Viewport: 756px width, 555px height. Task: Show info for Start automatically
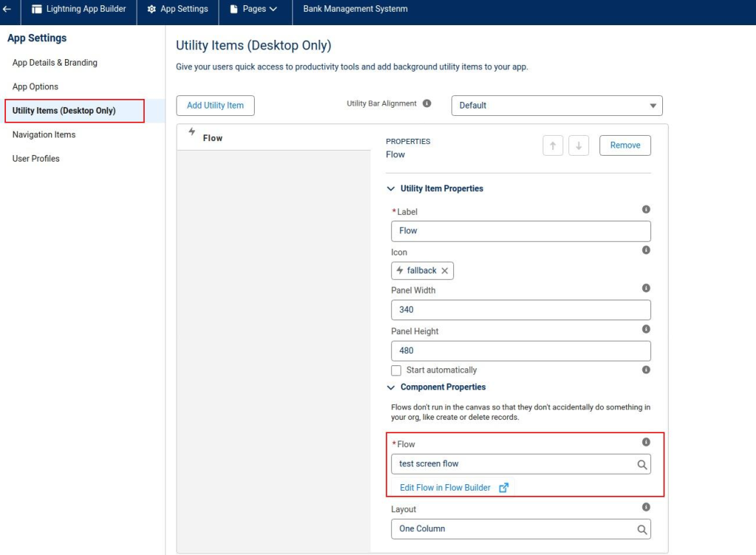tap(646, 370)
